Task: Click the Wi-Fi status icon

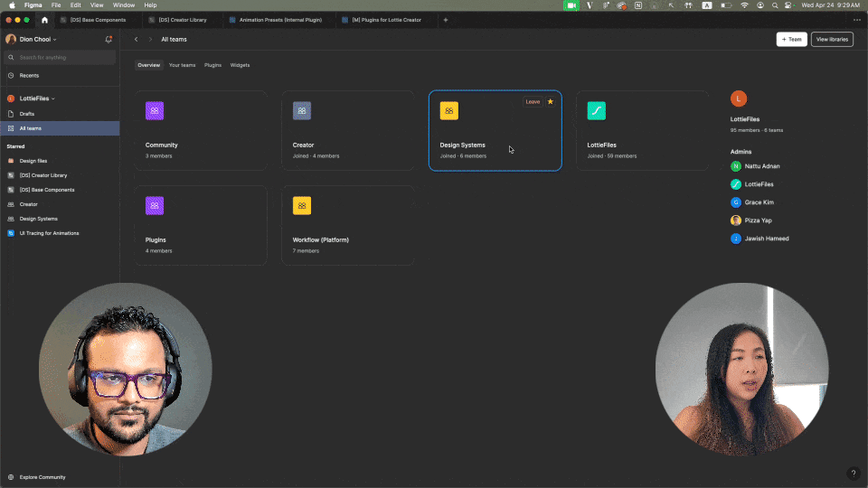Action: pyautogui.click(x=744, y=5)
